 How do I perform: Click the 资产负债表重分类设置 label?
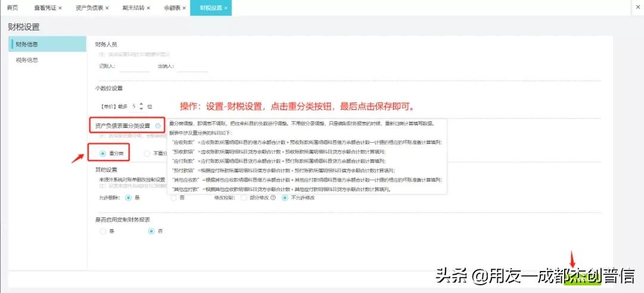[122, 125]
